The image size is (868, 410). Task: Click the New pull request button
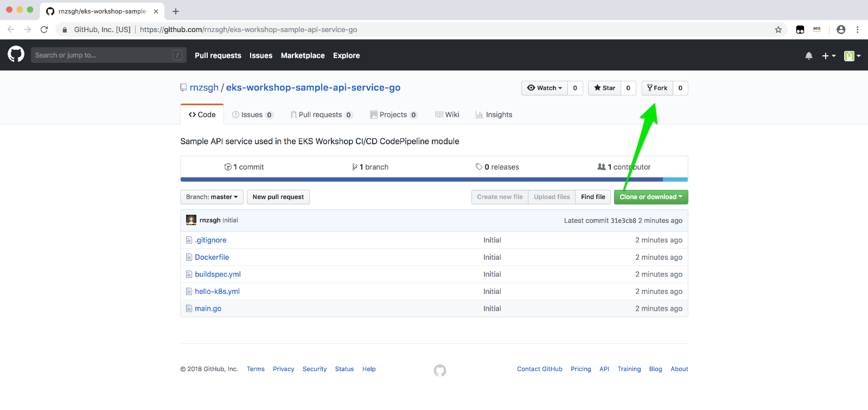click(278, 197)
